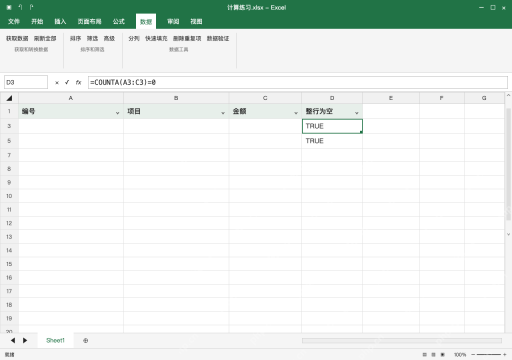Viewport: 512px width, 360px height.
Task: Open filter dropdown for 整行为空 column
Action: [357, 113]
